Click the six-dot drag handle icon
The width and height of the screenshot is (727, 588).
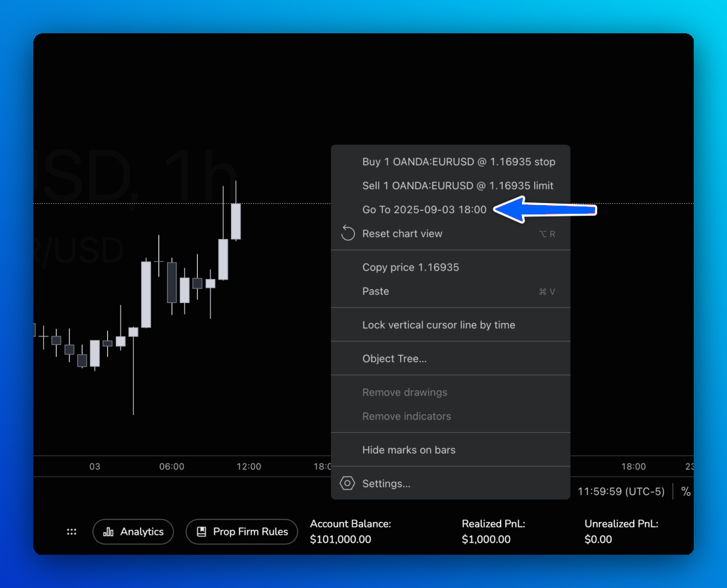click(x=71, y=532)
